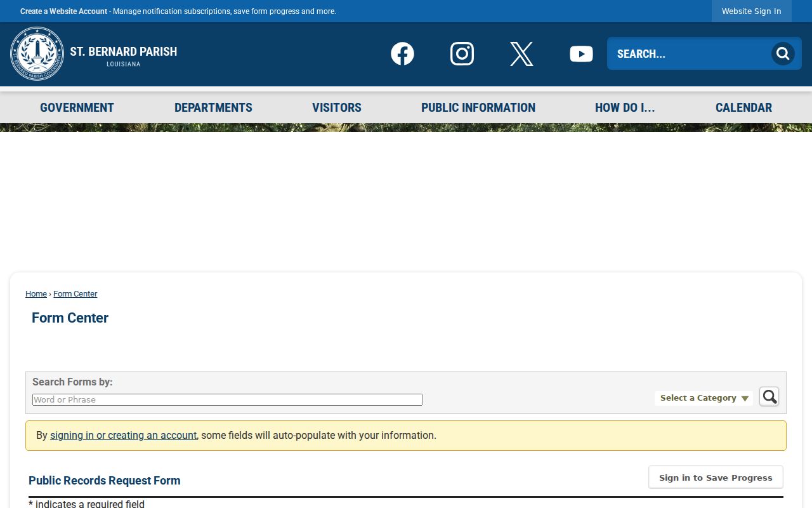The height and width of the screenshot is (508, 812).
Task: Open the Form Center breadcrumb link
Action: tap(75, 294)
